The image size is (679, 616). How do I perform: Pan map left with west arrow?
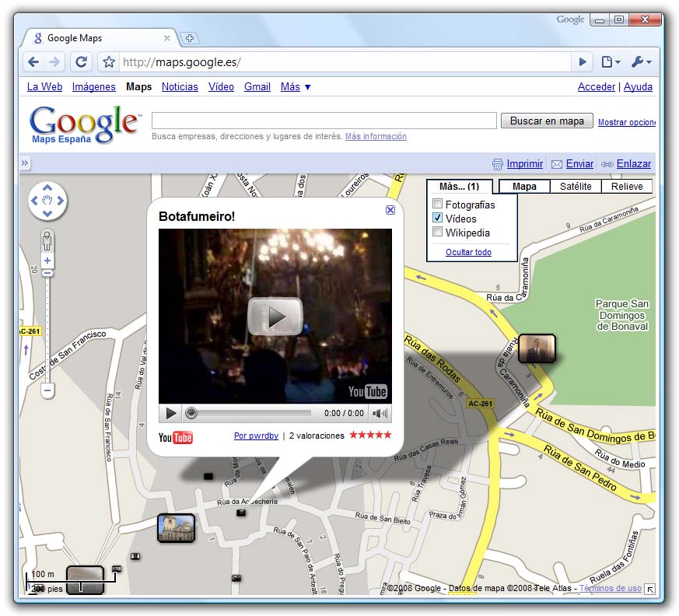pos(34,201)
